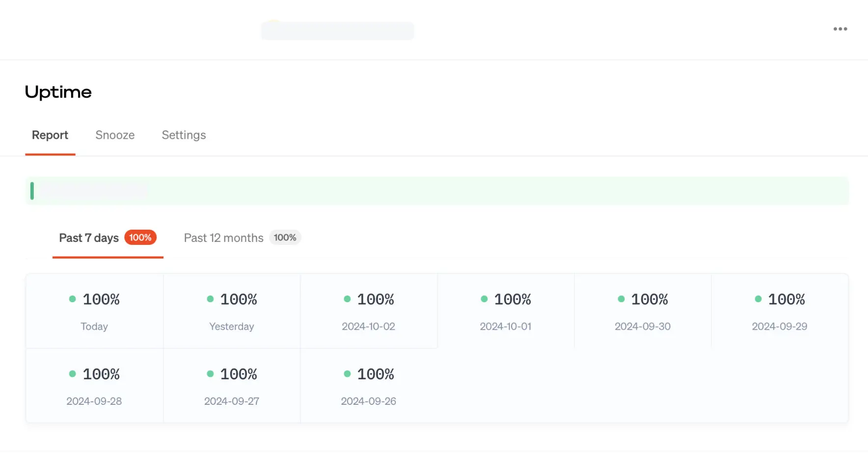Select the Report tab
This screenshot has height=473, width=868.
tap(50, 135)
